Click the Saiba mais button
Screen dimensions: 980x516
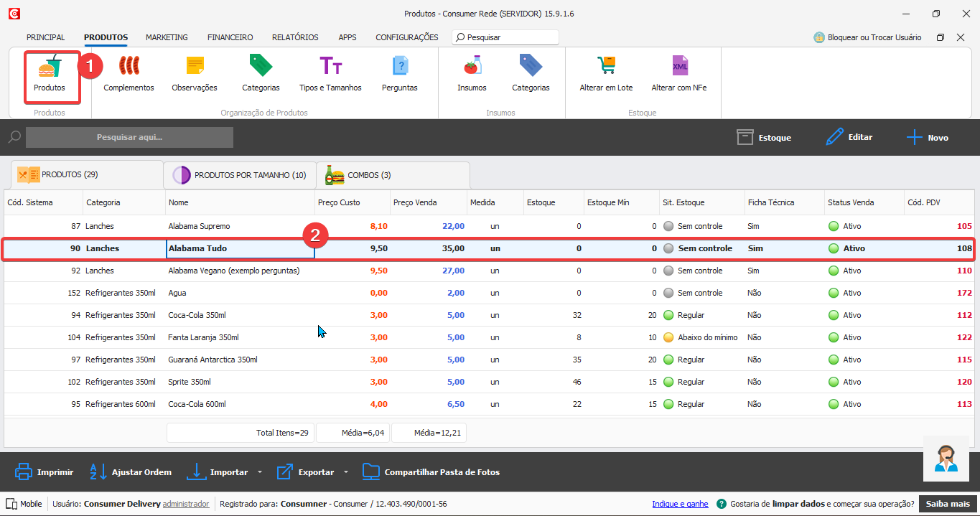(948, 504)
